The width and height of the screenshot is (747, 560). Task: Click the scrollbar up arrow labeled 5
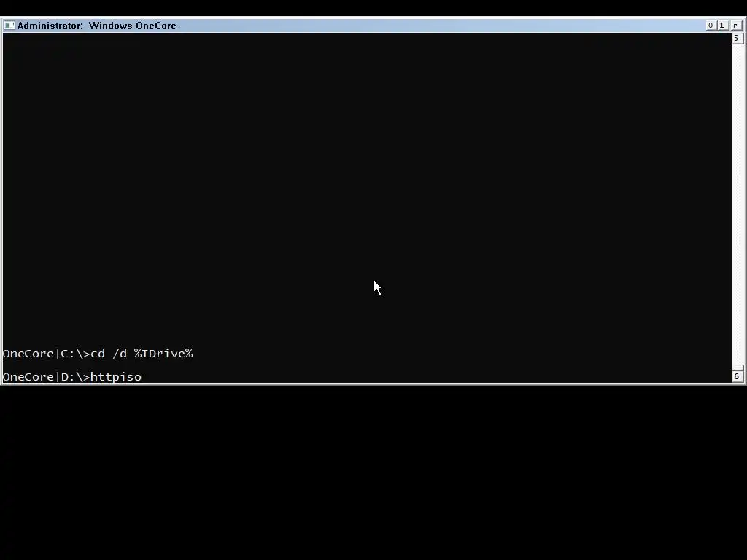[x=737, y=39]
